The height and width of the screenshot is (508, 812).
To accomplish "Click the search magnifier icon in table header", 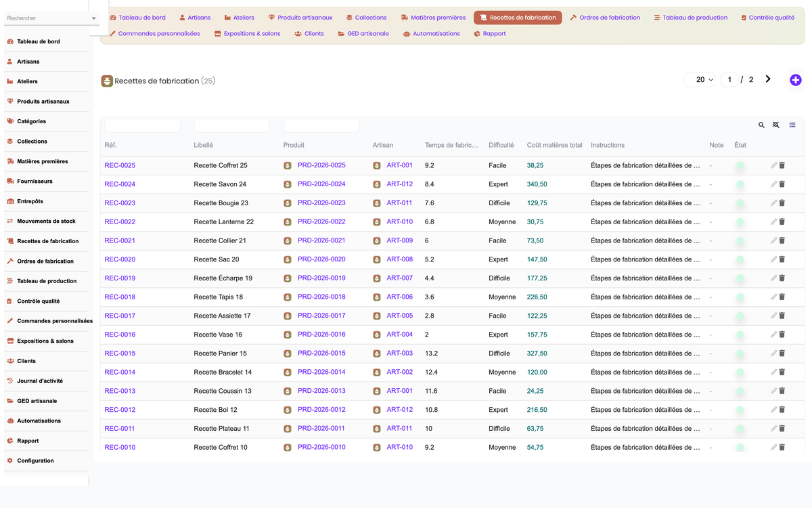I will (x=761, y=125).
